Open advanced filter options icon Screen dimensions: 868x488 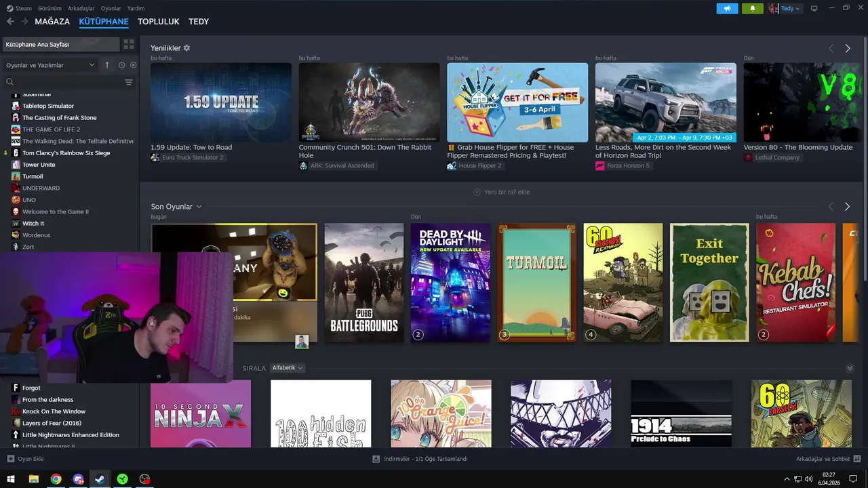pyautogui.click(x=129, y=82)
